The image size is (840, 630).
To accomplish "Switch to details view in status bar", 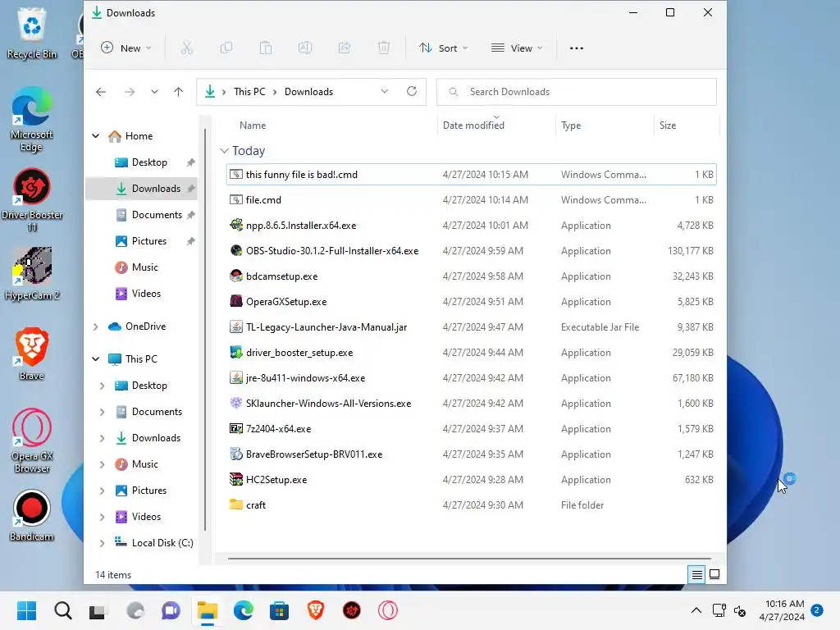I will coord(696,575).
